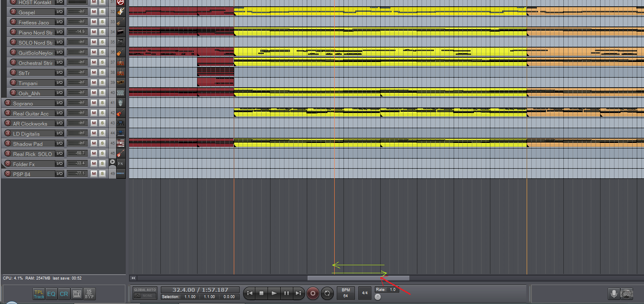Open the 4/4 time signature selector

[365, 293]
